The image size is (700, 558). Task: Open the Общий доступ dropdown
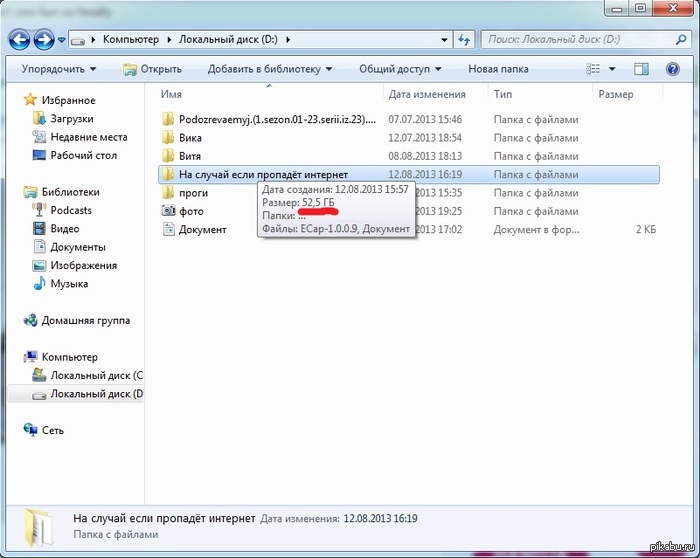click(x=400, y=69)
